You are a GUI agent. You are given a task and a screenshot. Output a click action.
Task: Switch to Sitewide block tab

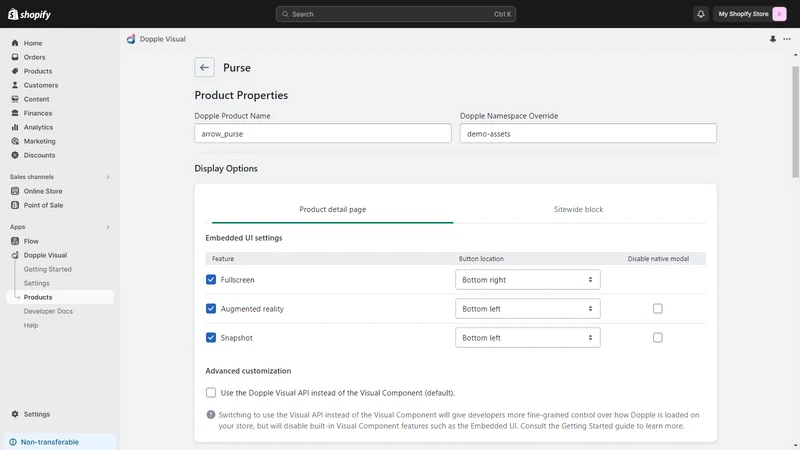click(579, 210)
